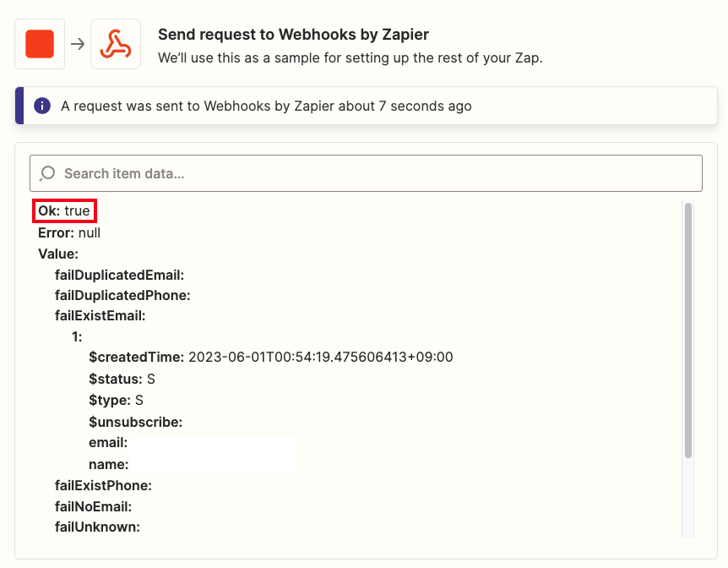Select the $status: S row
The image size is (728, 568).
click(122, 379)
